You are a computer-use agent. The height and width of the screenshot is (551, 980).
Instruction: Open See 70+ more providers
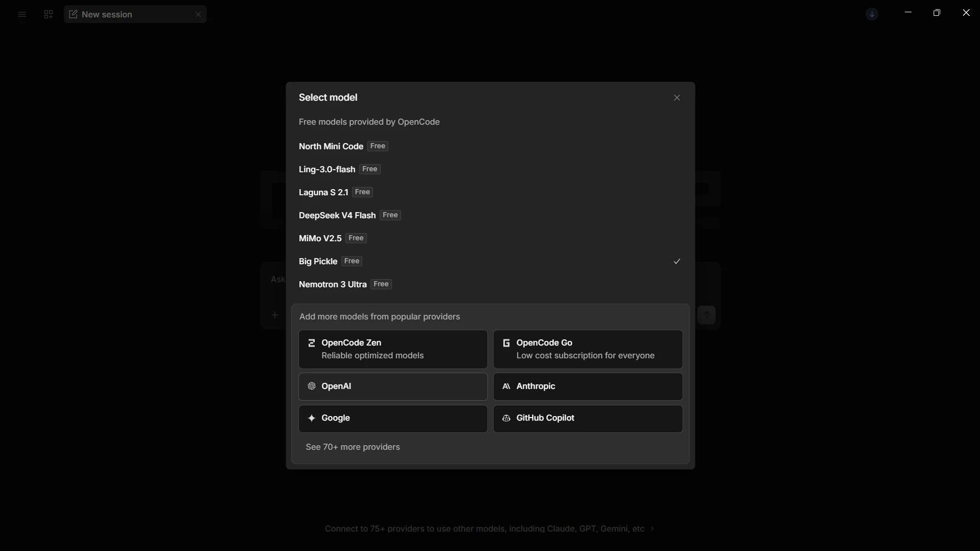[x=353, y=447]
